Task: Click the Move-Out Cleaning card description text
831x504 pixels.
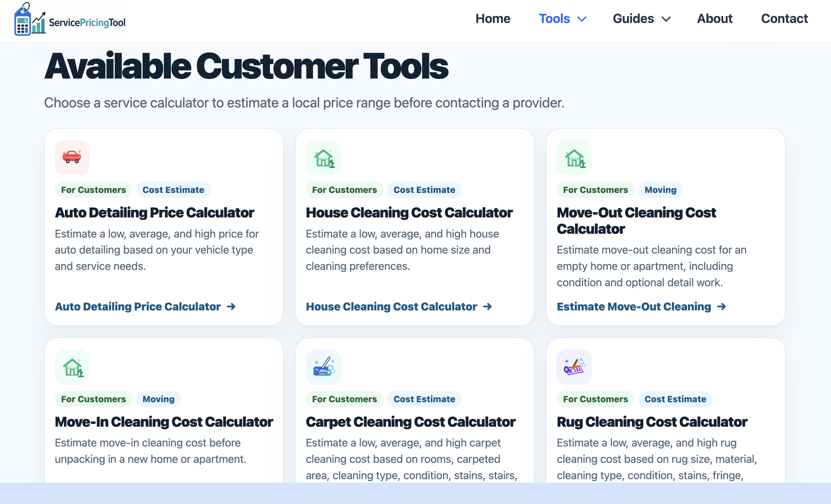Action: pos(652,266)
